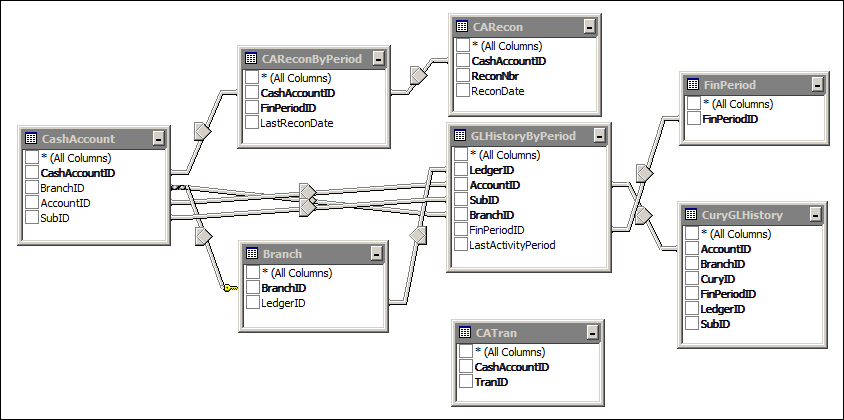Click the GLHistoryByPeriod table icon
Viewport: 844px width, 420px height.
click(460, 136)
